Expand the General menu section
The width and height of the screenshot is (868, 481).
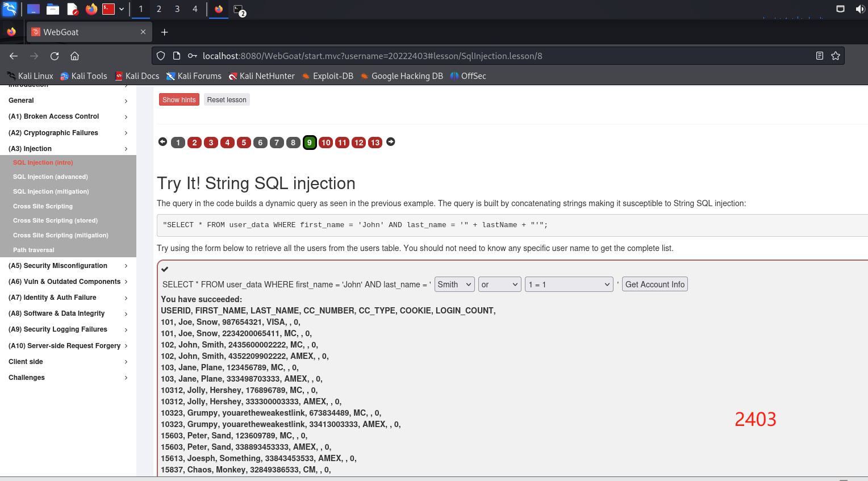68,101
